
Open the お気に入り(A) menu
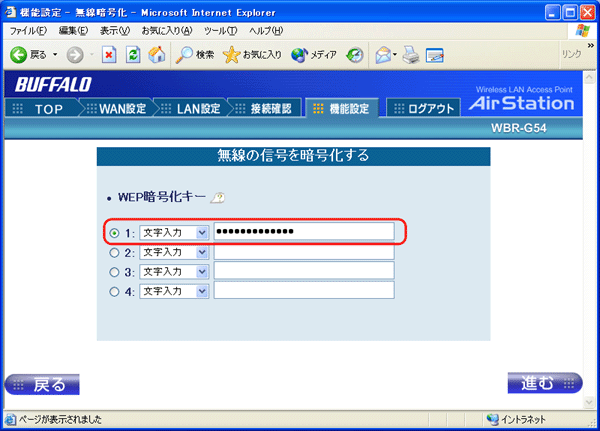click(x=167, y=31)
